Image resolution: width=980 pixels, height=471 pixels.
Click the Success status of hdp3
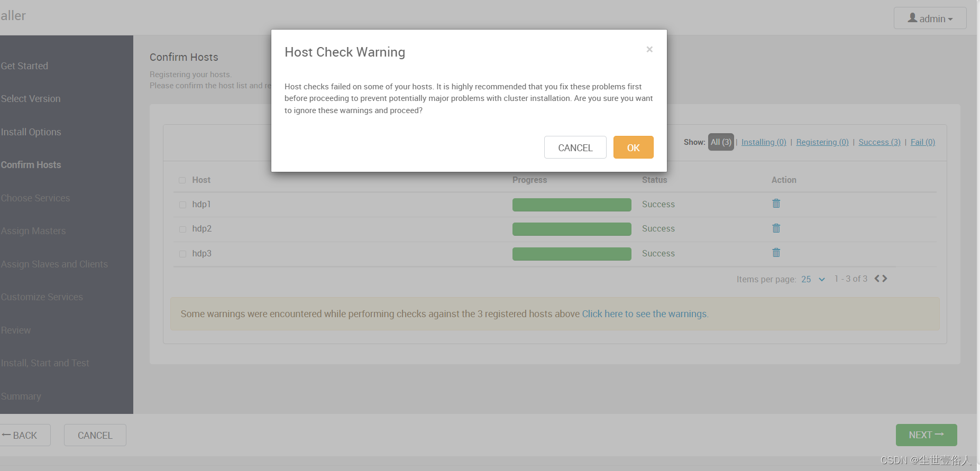[x=658, y=253]
